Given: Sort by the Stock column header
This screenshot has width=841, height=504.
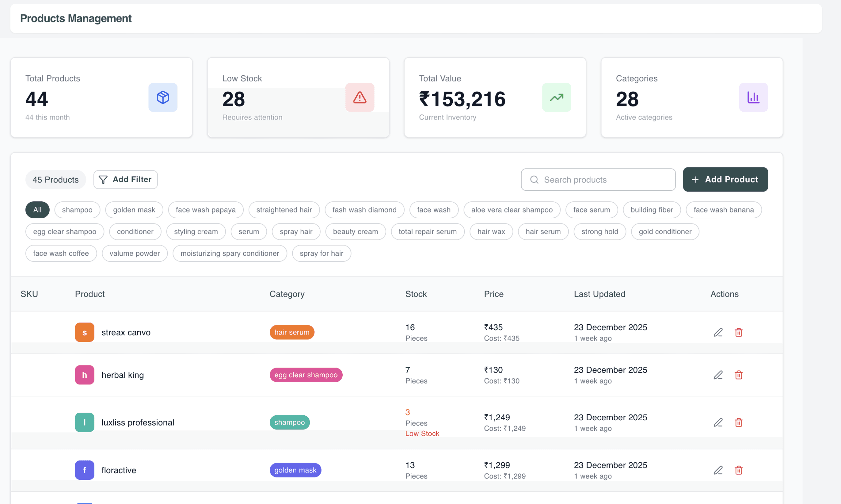Looking at the screenshot, I should [x=416, y=294].
